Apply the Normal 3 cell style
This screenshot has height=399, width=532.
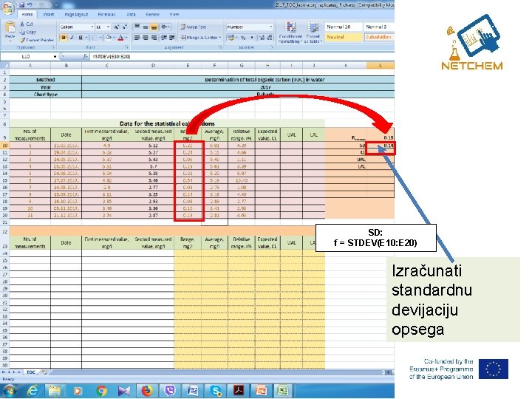coord(379,27)
